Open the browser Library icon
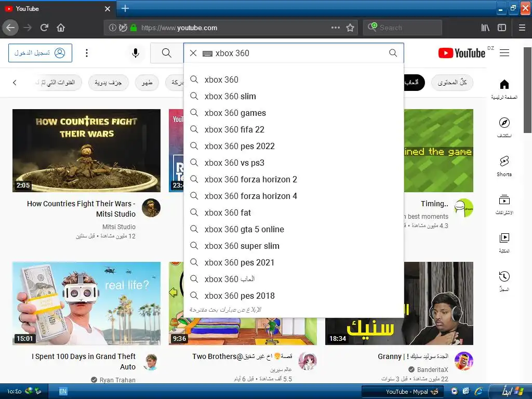This screenshot has height=399, width=532. coord(485,28)
